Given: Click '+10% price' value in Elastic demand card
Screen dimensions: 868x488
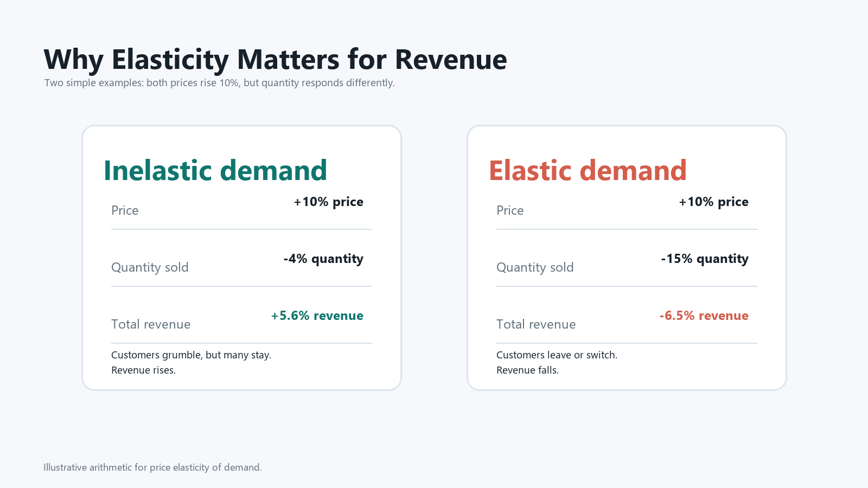Looking at the screenshot, I should click(713, 202).
